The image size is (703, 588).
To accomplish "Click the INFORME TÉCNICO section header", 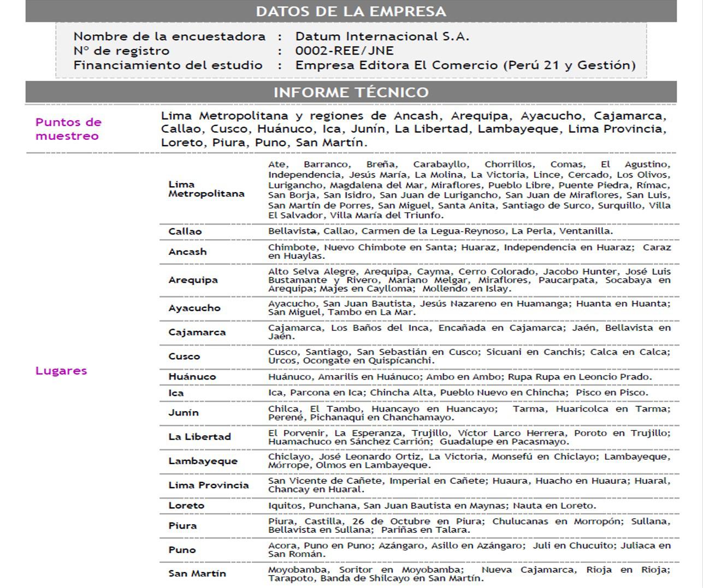I will [x=351, y=92].
